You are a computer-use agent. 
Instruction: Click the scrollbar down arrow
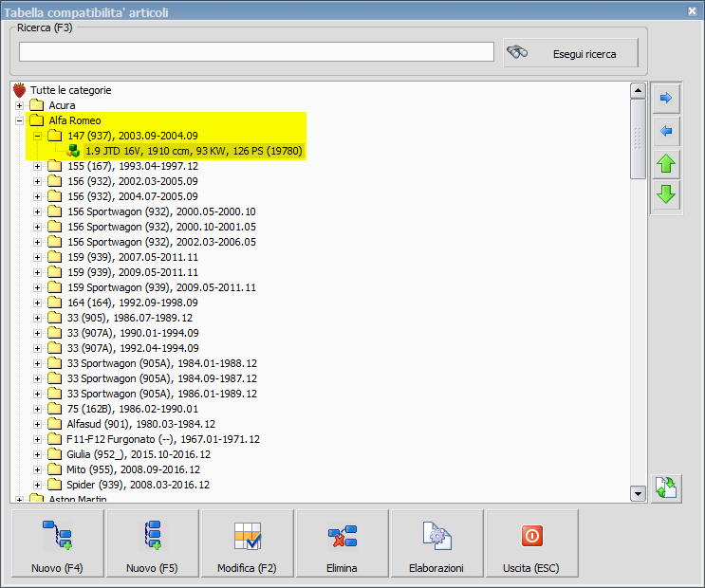tap(638, 493)
